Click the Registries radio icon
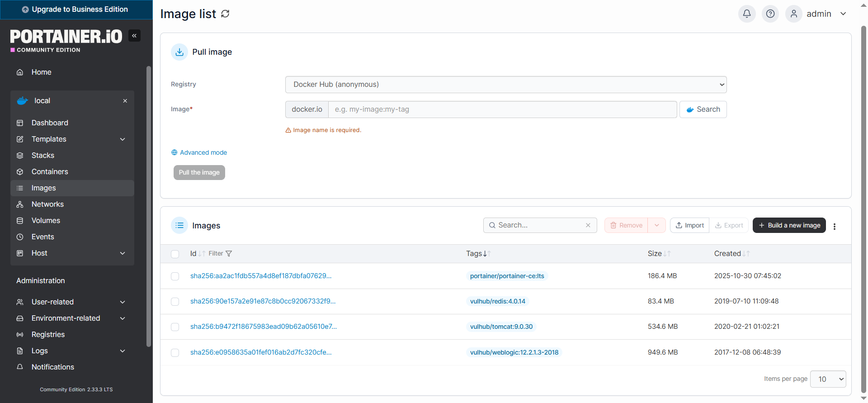 20,335
